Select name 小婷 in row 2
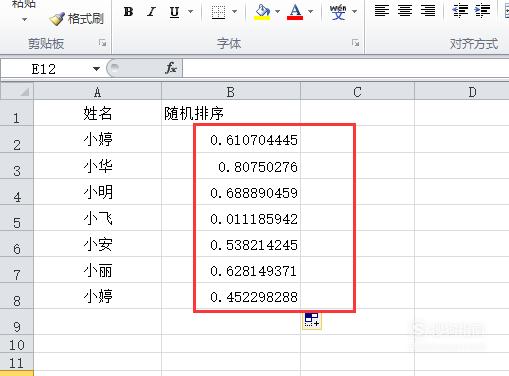509x376 pixels. tap(98, 140)
